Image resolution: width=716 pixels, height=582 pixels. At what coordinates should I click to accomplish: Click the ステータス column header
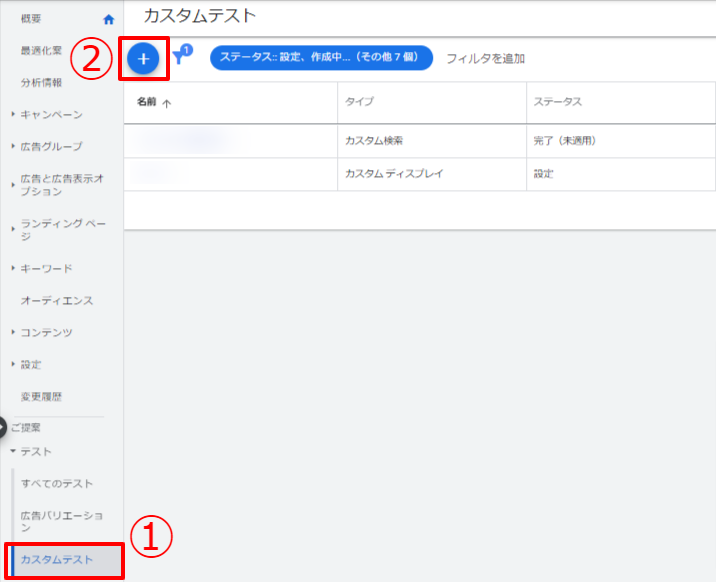click(x=558, y=103)
